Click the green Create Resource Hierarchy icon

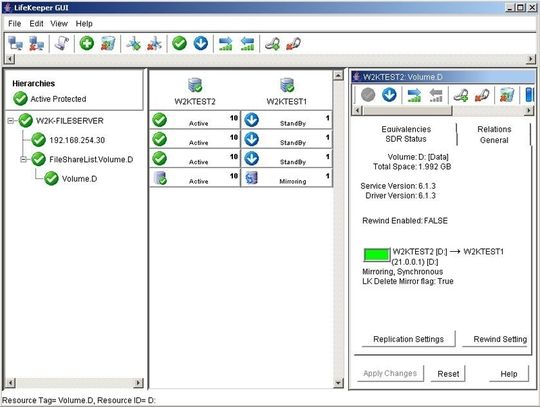click(x=87, y=44)
